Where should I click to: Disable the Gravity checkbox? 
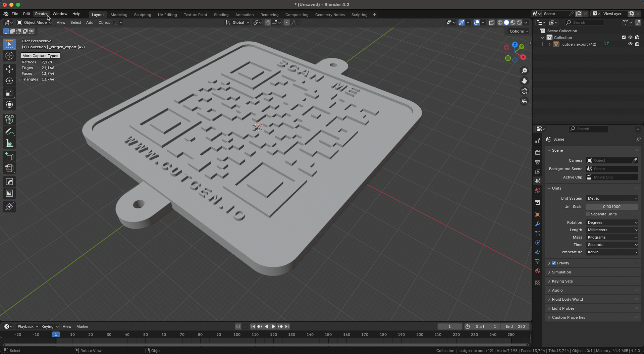pos(554,263)
